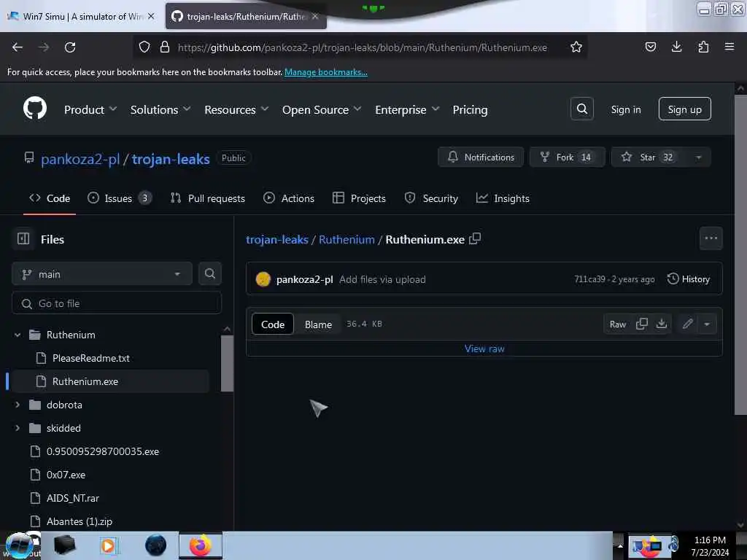Open the Projects tab
Image resolution: width=747 pixels, height=560 pixels.
tap(359, 198)
